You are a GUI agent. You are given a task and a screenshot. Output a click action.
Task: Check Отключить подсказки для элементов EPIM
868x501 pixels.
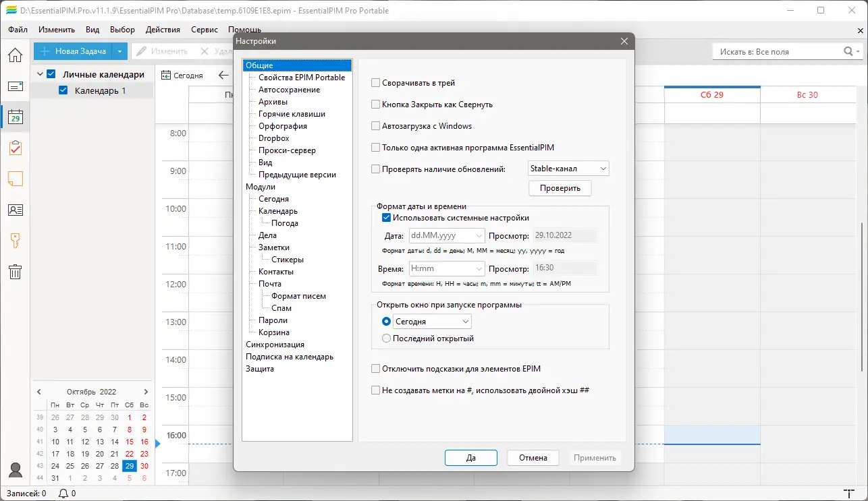[376, 369]
